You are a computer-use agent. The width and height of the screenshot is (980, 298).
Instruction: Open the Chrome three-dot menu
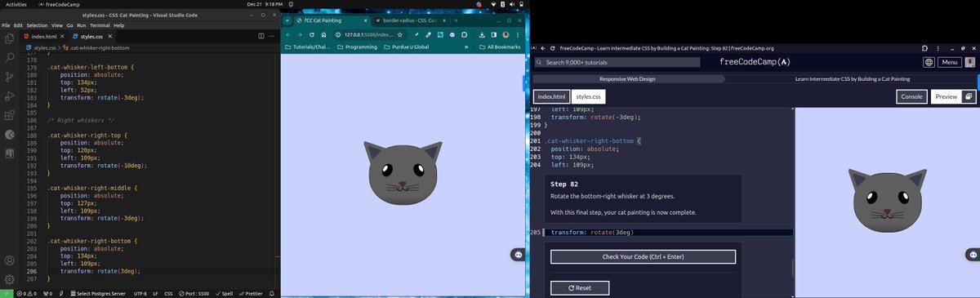coord(518,34)
